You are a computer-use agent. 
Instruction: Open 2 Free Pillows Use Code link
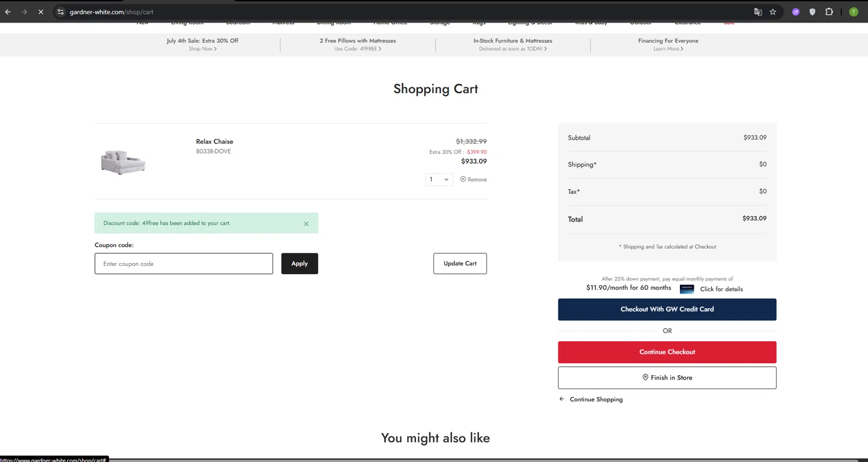click(358, 49)
